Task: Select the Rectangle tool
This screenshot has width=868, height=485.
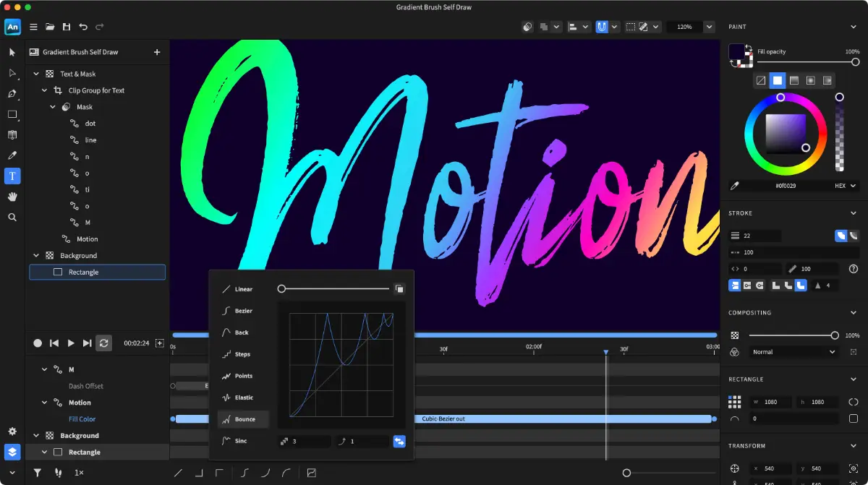Action: pyautogui.click(x=12, y=114)
